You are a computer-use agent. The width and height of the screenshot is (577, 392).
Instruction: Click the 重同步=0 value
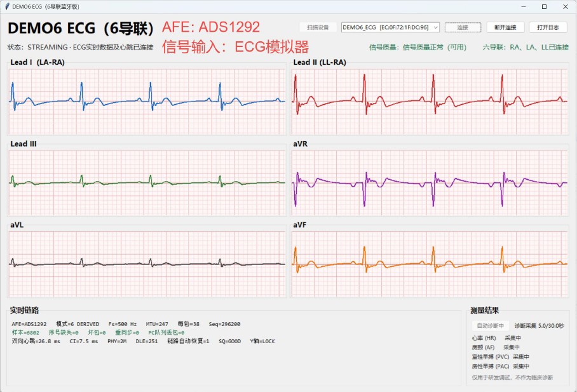click(x=127, y=332)
